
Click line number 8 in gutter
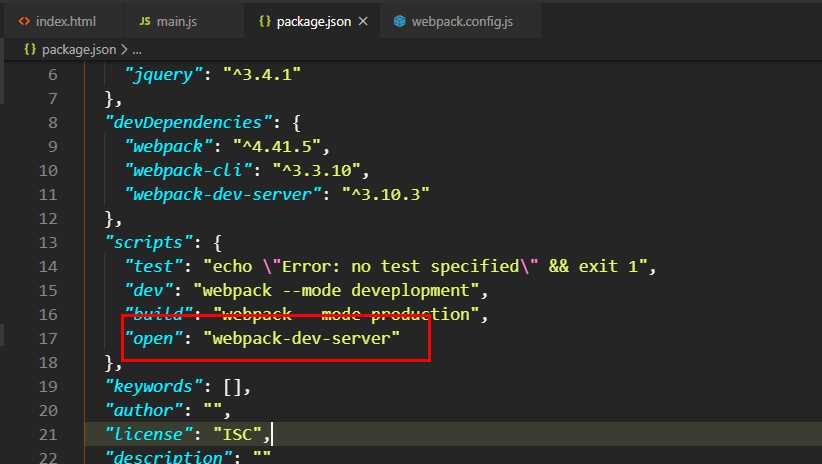(x=52, y=123)
